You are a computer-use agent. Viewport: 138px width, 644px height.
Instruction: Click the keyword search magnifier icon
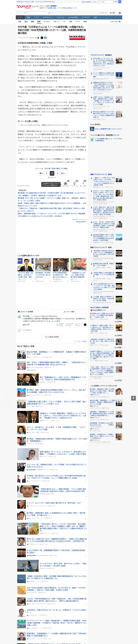[49, 13]
